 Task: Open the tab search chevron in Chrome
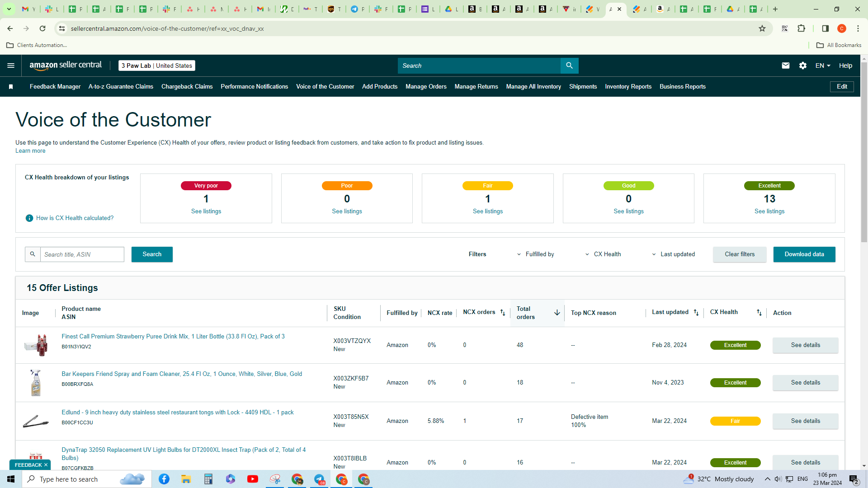tap(9, 9)
